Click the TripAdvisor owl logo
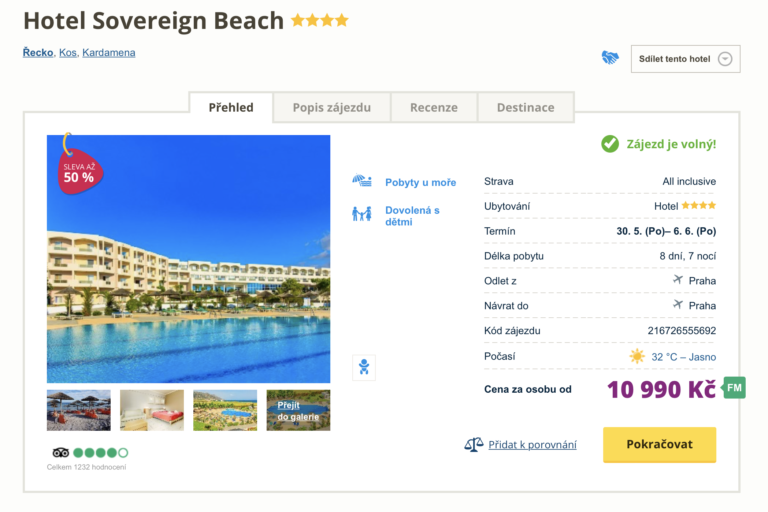 tap(60, 452)
